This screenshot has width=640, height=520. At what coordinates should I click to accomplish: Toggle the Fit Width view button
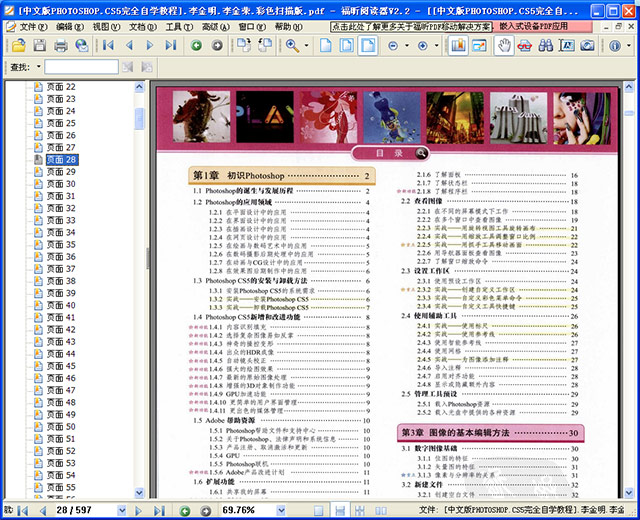tap(368, 45)
